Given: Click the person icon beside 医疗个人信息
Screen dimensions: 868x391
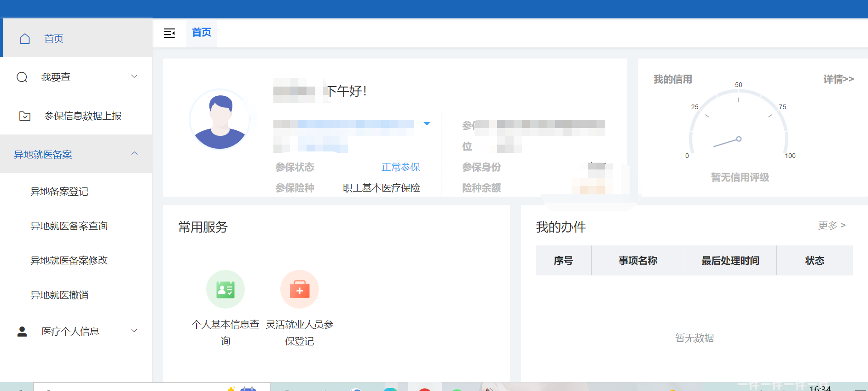Looking at the screenshot, I should pyautogui.click(x=22, y=332).
